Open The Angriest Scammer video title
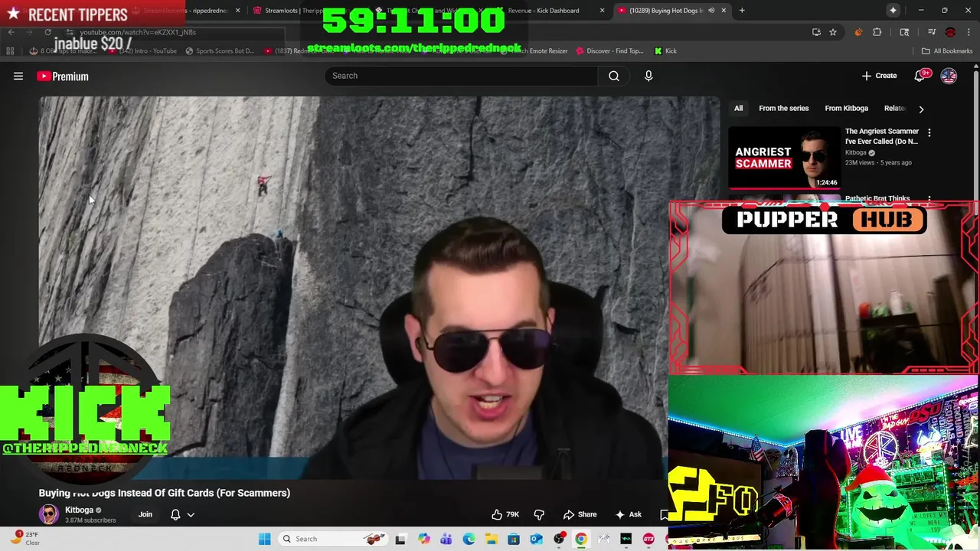 click(x=882, y=136)
